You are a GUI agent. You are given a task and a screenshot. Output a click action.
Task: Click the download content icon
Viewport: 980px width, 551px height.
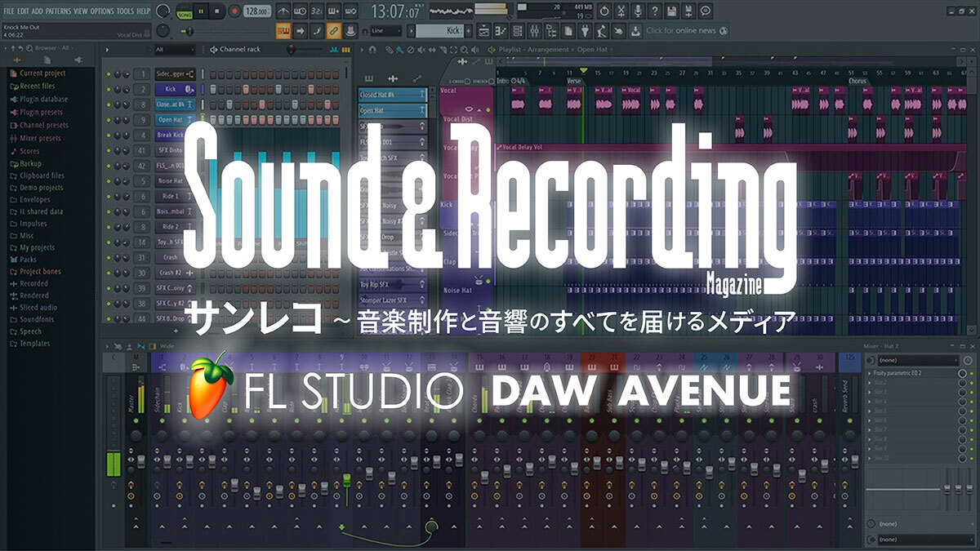point(635,30)
